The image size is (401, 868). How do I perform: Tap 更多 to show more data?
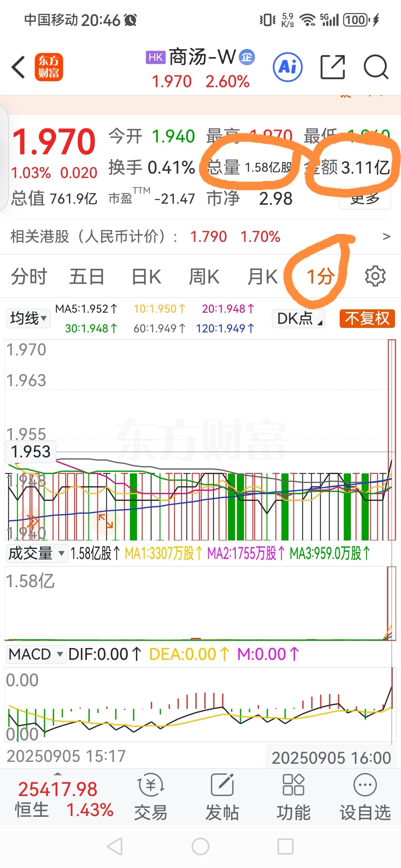point(365,199)
